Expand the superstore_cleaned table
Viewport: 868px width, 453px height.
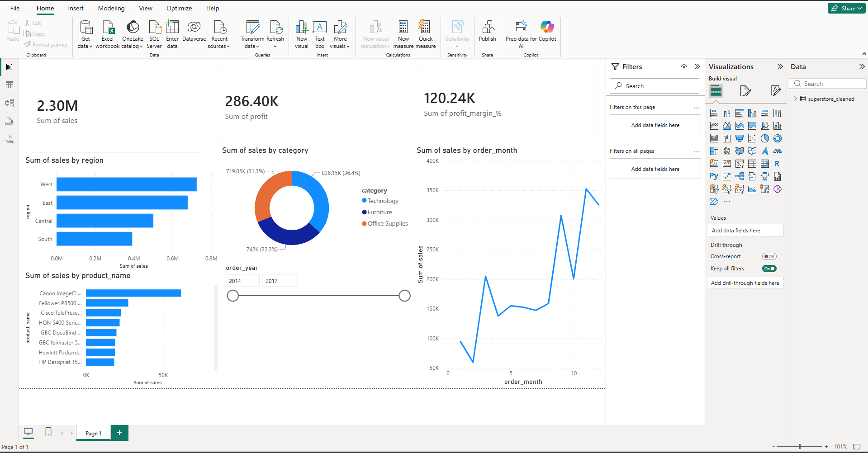point(796,99)
